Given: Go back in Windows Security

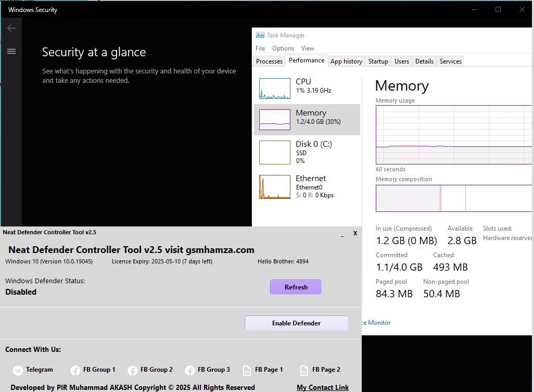Looking at the screenshot, I should coord(11,28).
